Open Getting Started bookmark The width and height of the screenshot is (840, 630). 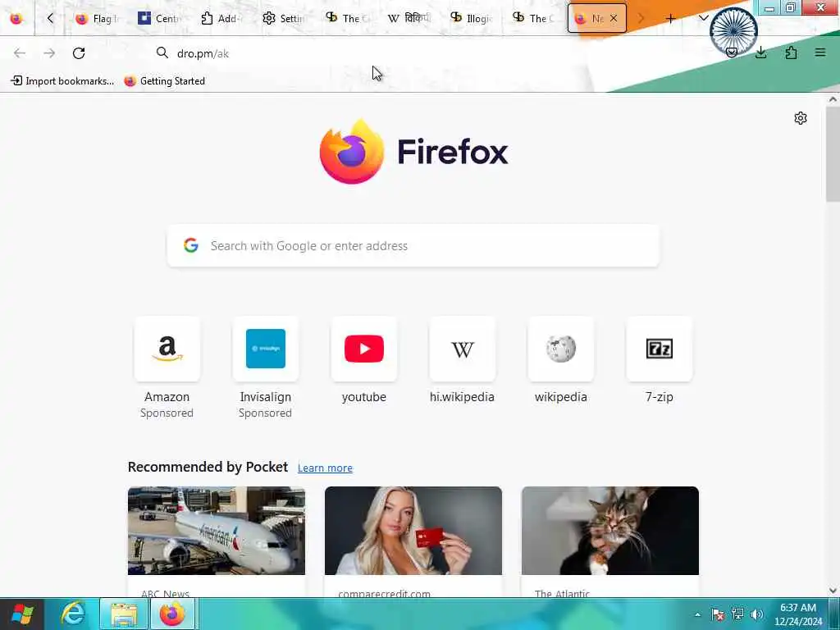[x=164, y=81]
